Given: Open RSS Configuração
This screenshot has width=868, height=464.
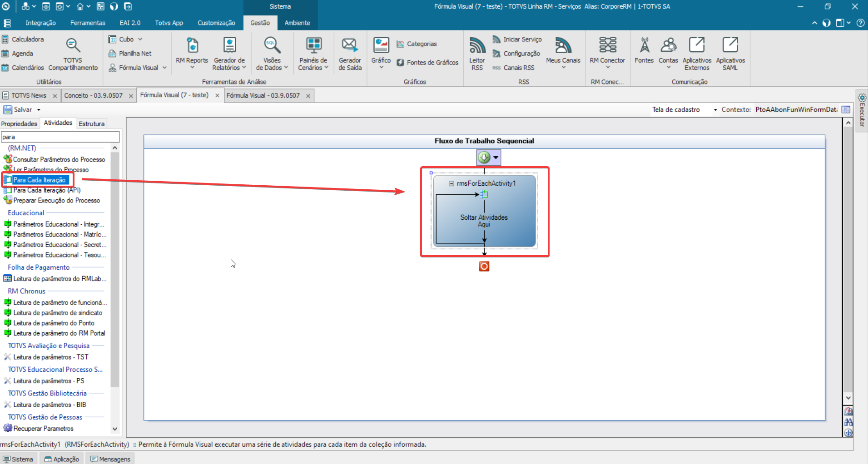Looking at the screenshot, I should pos(516,54).
